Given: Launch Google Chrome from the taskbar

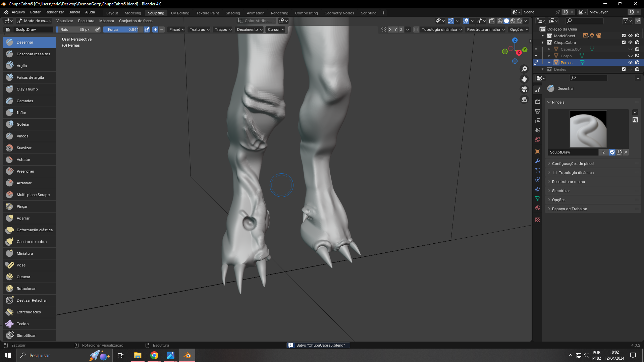Looking at the screenshot, I should point(154,355).
